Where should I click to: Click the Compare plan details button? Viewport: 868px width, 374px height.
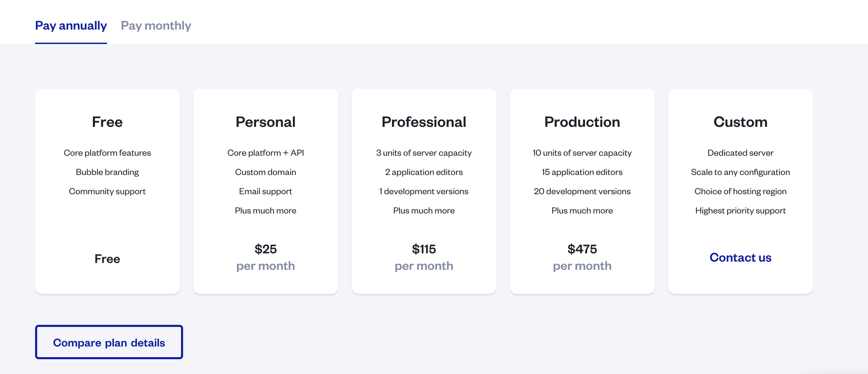click(x=109, y=342)
